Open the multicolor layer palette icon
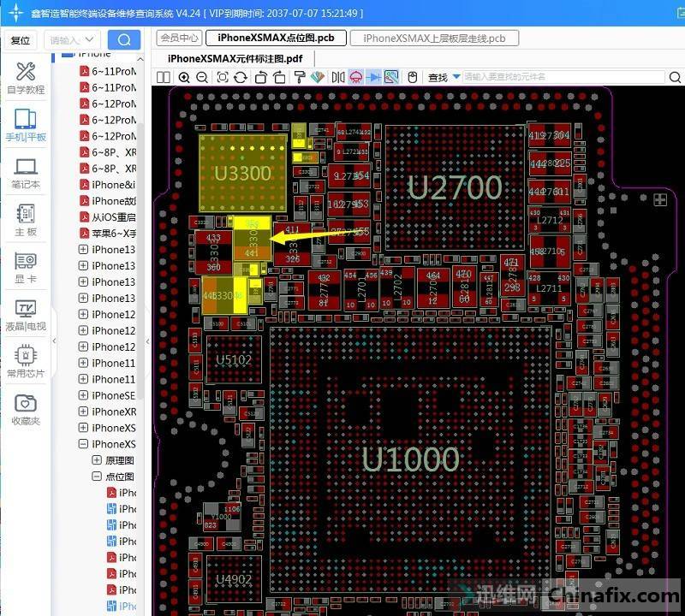This screenshot has height=616, width=685. point(318,78)
